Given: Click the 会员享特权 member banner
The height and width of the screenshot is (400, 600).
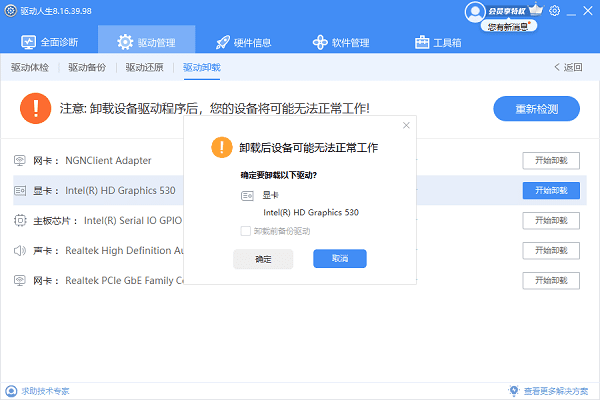Looking at the screenshot, I should (507, 11).
